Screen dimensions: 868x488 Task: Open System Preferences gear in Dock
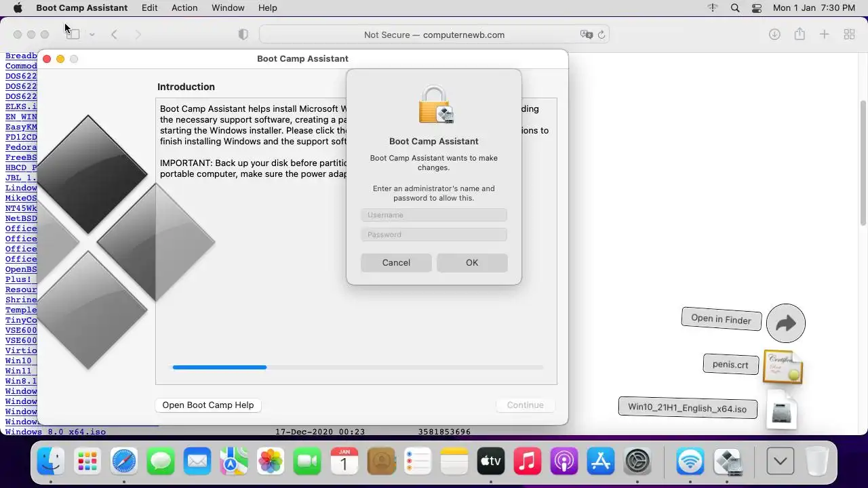tap(637, 462)
